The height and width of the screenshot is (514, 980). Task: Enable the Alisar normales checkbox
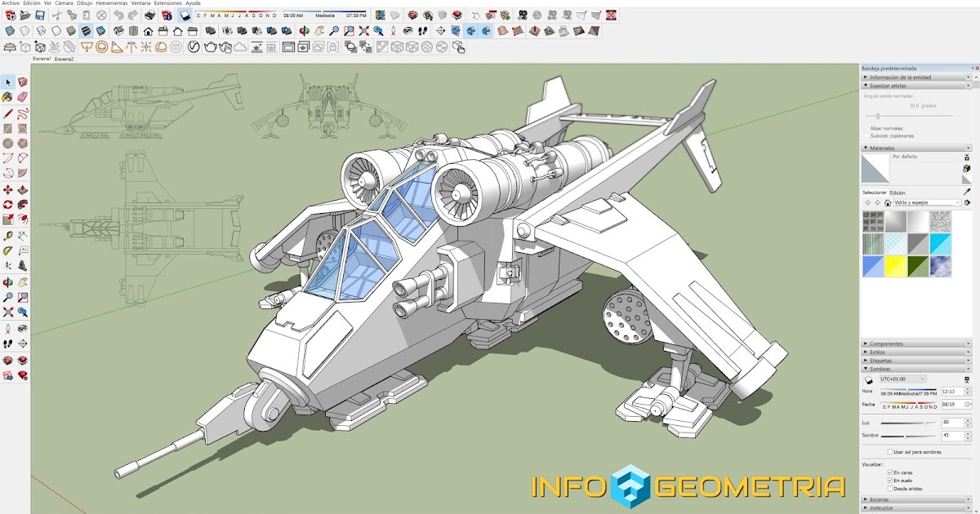tap(866, 128)
